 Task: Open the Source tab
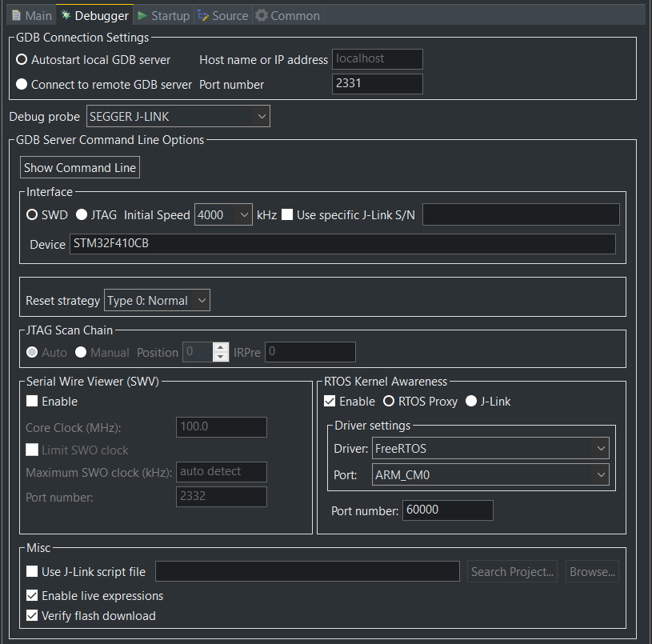223,16
